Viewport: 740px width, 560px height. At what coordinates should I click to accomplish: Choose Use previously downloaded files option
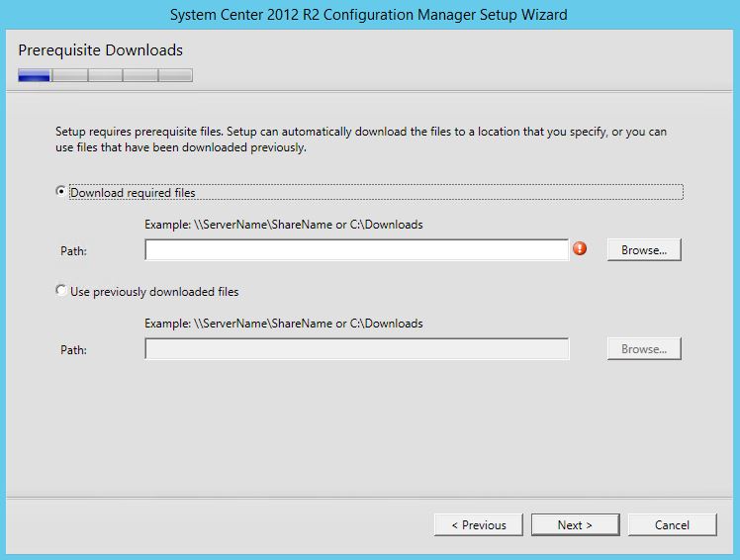[62, 291]
